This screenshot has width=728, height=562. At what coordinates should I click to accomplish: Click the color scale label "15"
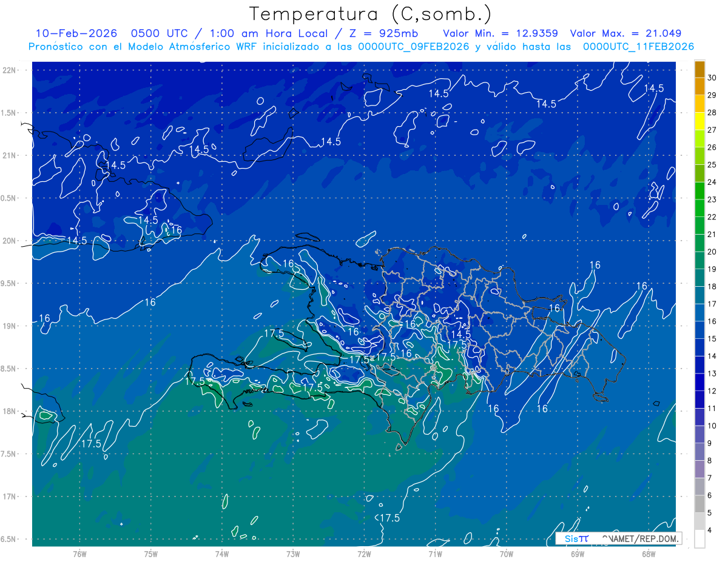tap(712, 339)
